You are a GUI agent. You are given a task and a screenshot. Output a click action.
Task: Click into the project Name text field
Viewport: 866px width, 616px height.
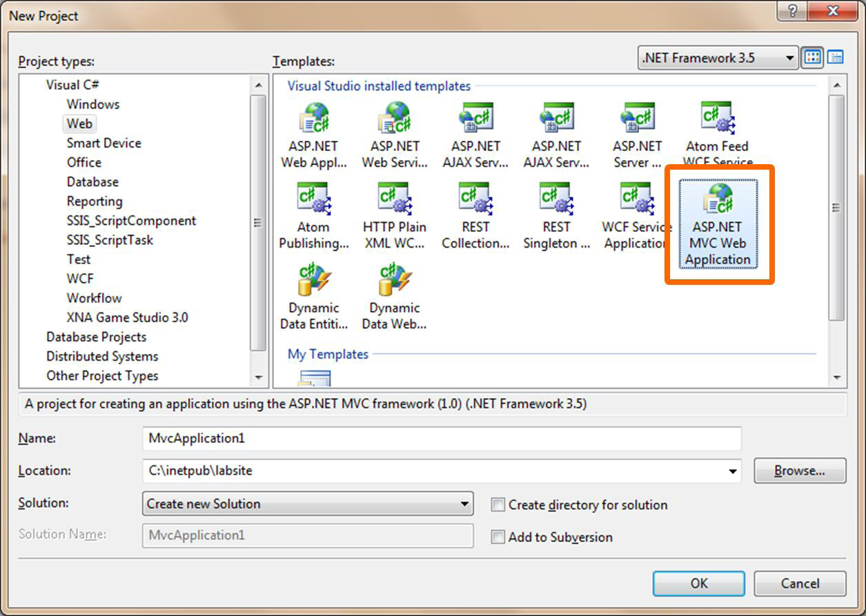click(x=442, y=439)
